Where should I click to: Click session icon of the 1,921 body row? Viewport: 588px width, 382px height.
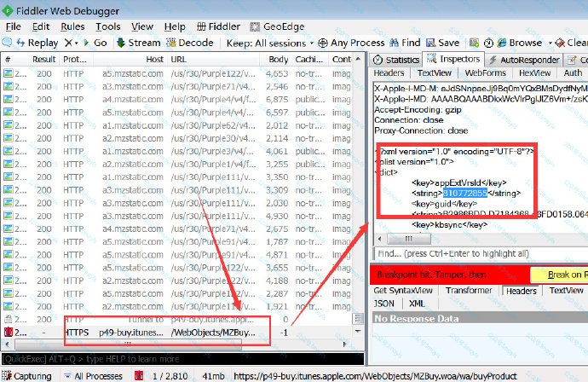pos(8,306)
